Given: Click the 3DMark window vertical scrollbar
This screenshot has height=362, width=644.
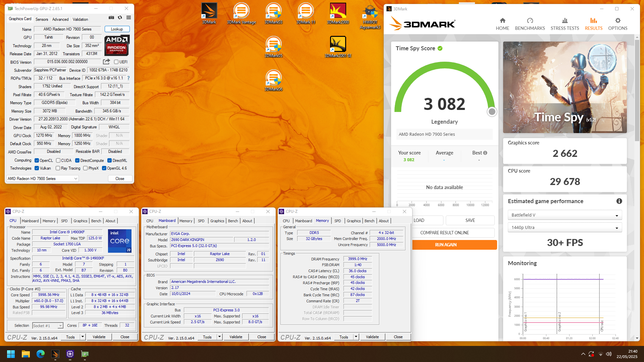Looking at the screenshot, I should click(637, 90).
